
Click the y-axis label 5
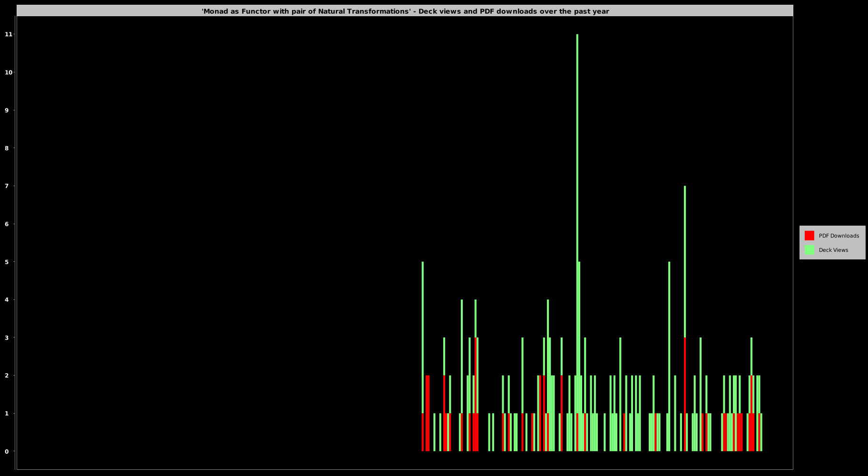7,262
